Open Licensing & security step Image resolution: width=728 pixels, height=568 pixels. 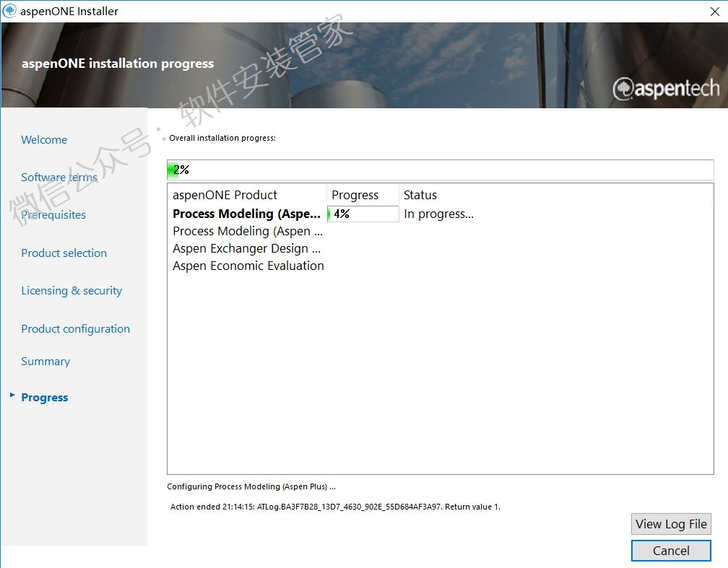(71, 291)
